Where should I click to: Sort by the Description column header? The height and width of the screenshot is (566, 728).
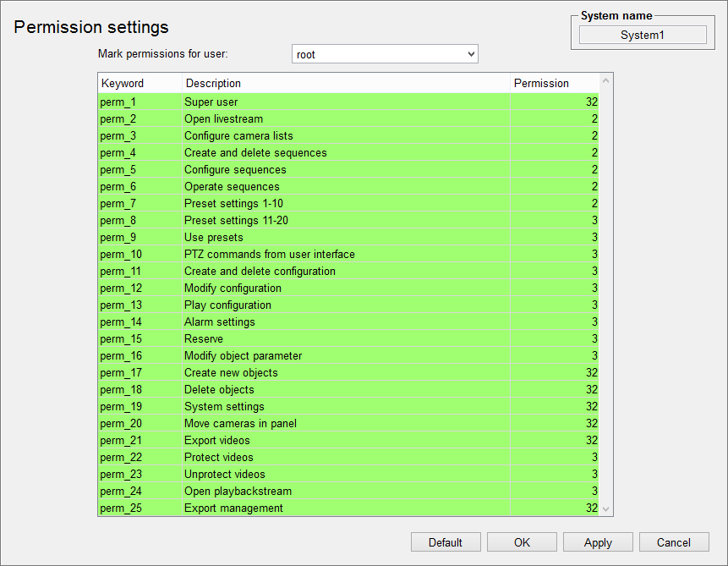pos(347,83)
